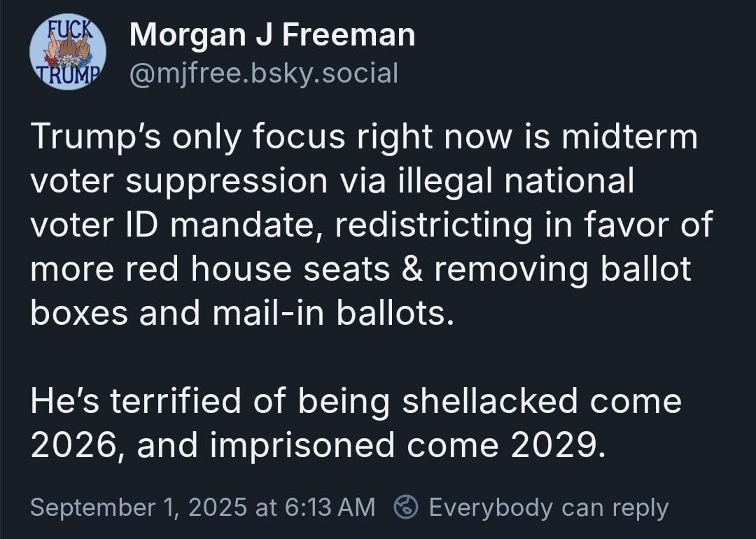Click the line '2026, and imprisoned come 2029.'

[318, 446]
